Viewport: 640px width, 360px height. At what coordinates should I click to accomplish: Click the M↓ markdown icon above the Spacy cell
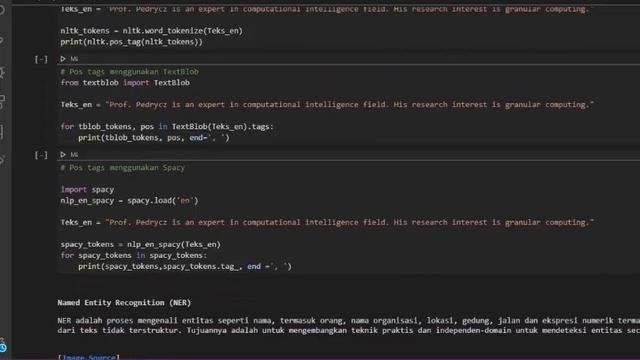pyautogui.click(x=74, y=155)
